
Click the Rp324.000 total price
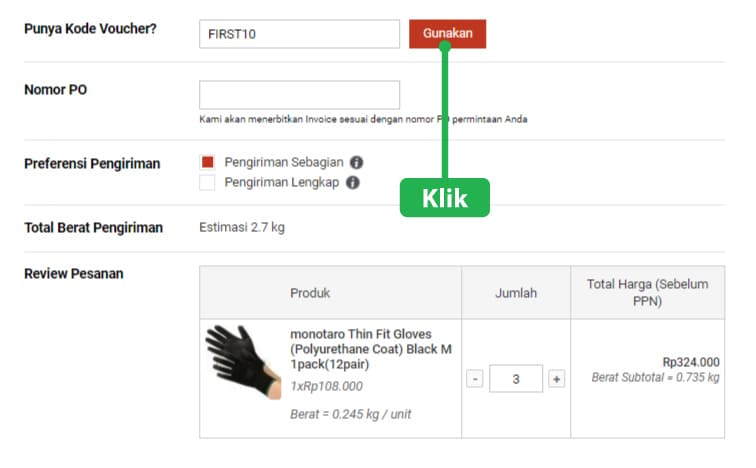pos(690,362)
